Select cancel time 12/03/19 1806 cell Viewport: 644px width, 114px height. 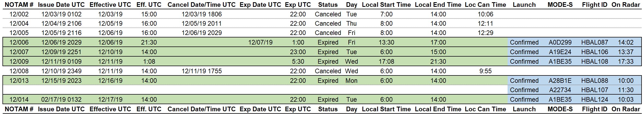click(202, 14)
